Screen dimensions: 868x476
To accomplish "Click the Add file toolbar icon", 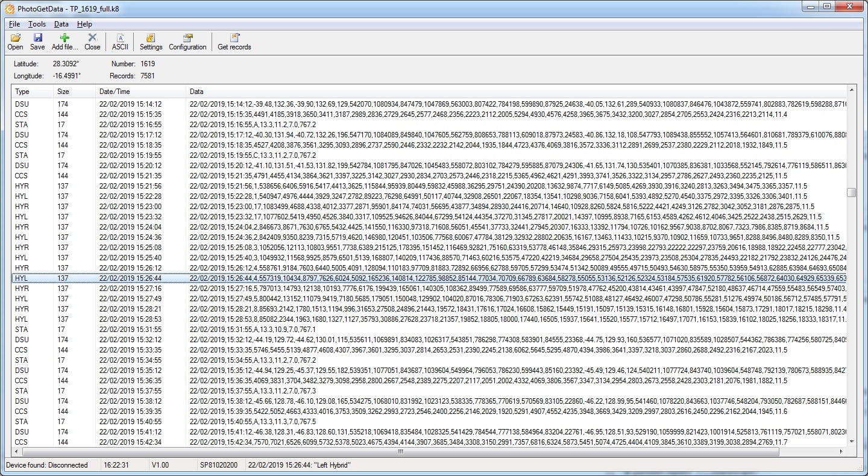I will [x=64, y=42].
